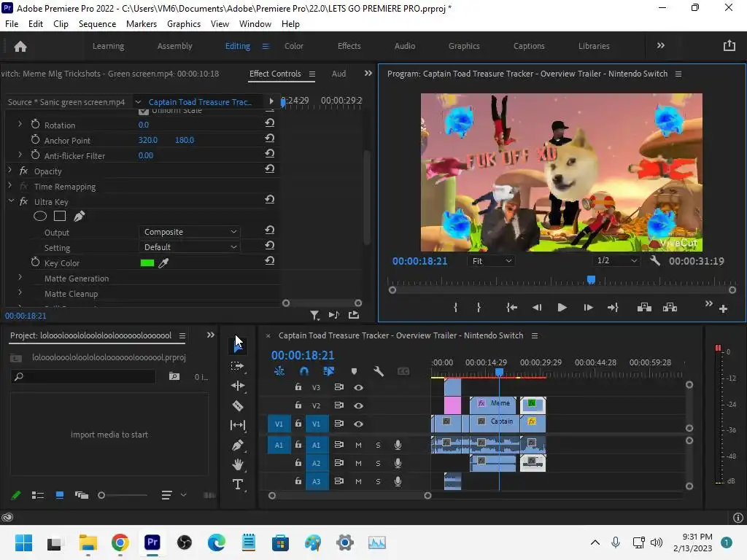Expand the Matte Generation section

20,278
